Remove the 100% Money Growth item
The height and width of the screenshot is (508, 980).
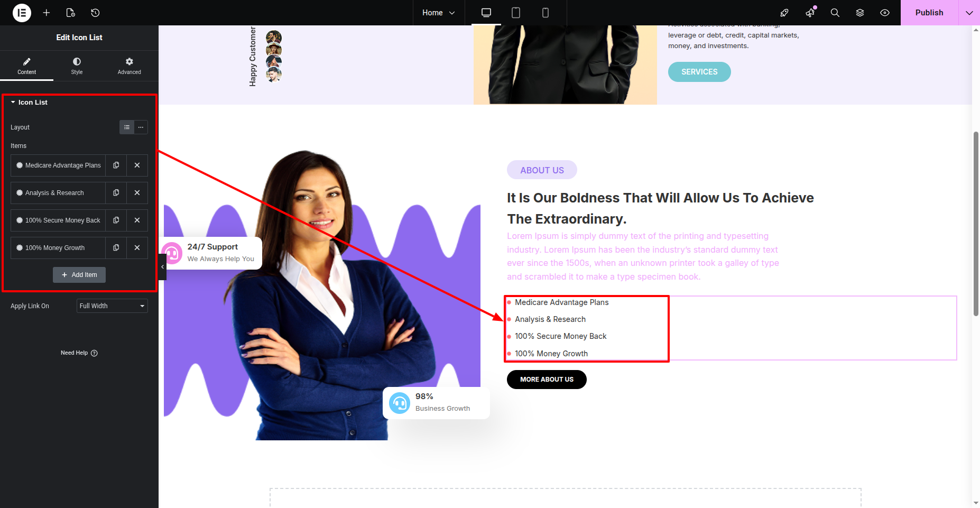tap(137, 248)
